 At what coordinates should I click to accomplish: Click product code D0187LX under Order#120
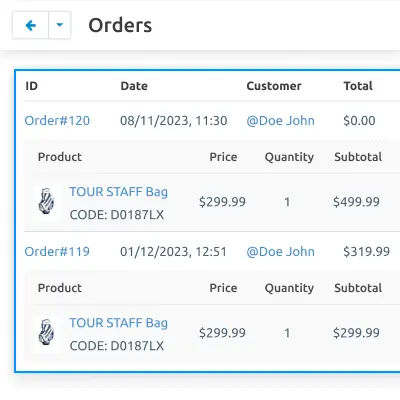pyautogui.click(x=117, y=215)
